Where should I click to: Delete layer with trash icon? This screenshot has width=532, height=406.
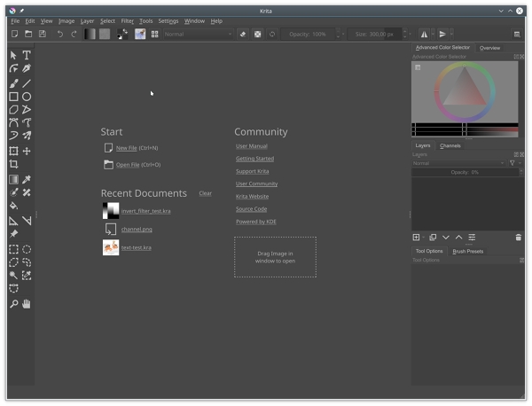(x=518, y=238)
